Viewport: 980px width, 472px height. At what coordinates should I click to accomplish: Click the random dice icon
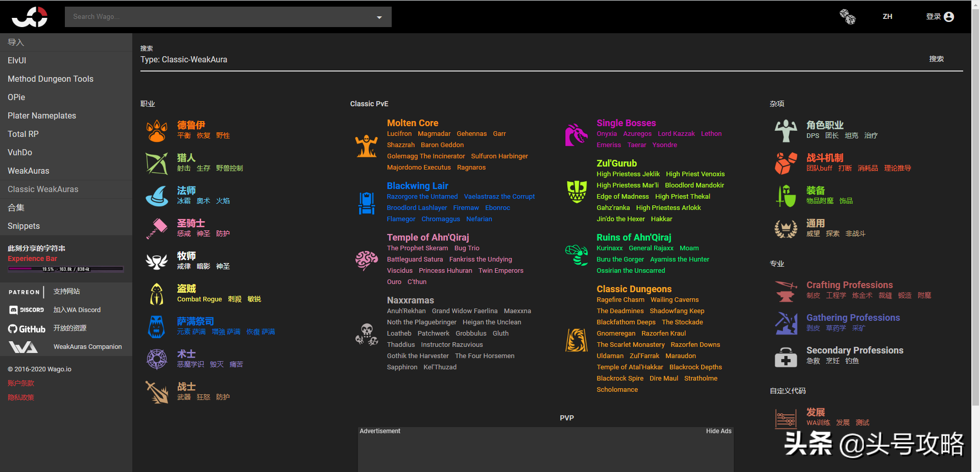click(847, 17)
